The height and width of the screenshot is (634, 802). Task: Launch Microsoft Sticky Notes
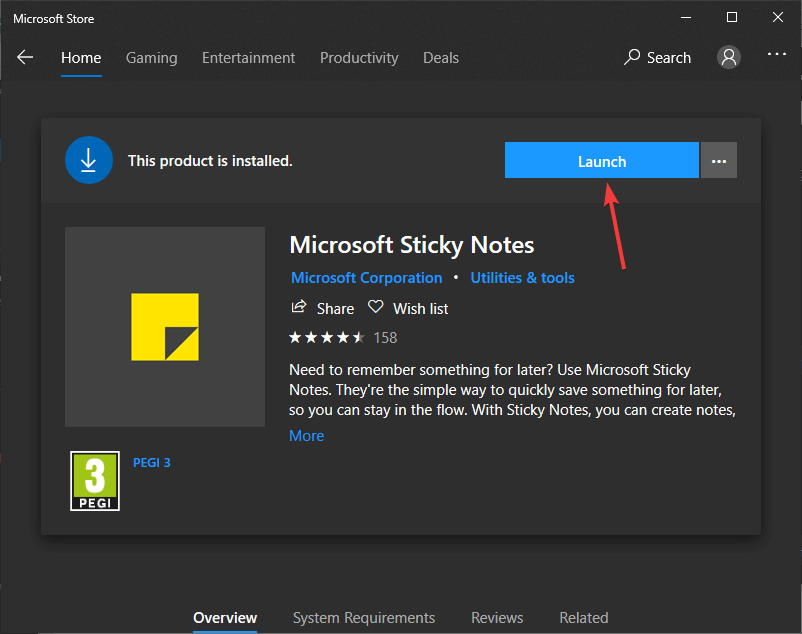pyautogui.click(x=602, y=161)
